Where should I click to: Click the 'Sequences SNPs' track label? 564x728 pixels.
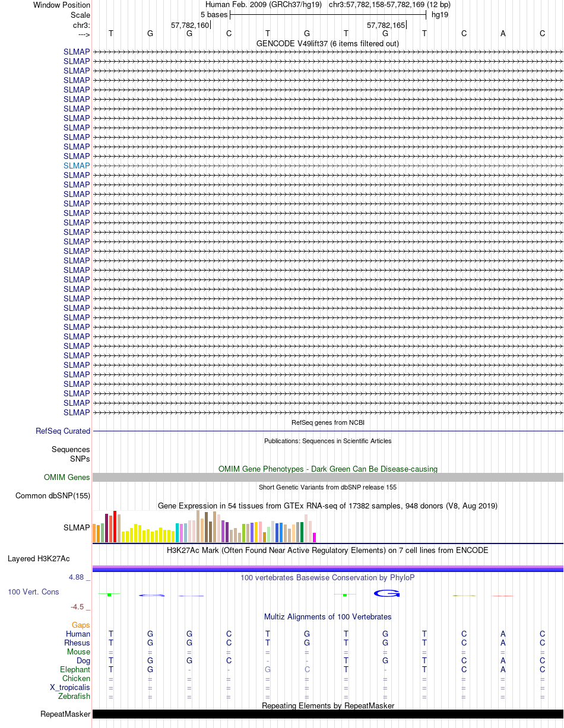coord(71,454)
